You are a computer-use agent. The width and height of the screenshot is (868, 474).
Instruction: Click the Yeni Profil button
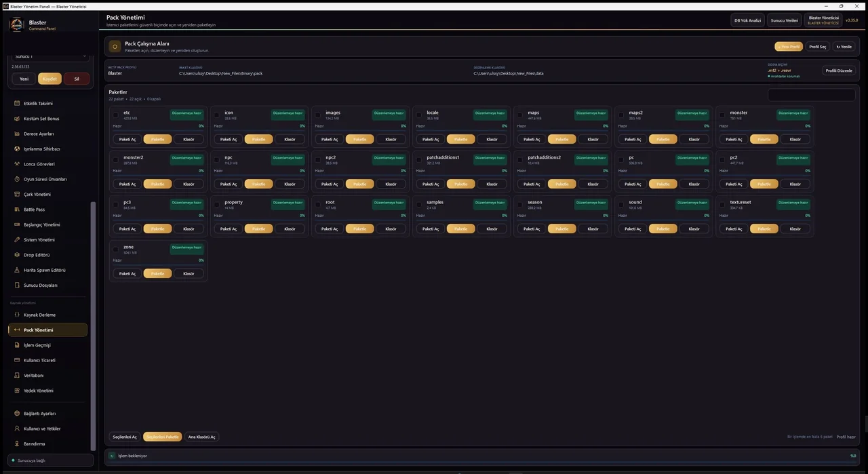coord(789,47)
